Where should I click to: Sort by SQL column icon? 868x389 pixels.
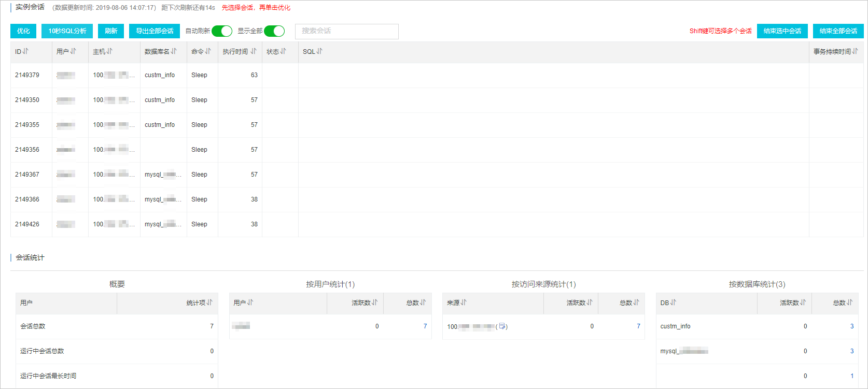pyautogui.click(x=319, y=51)
